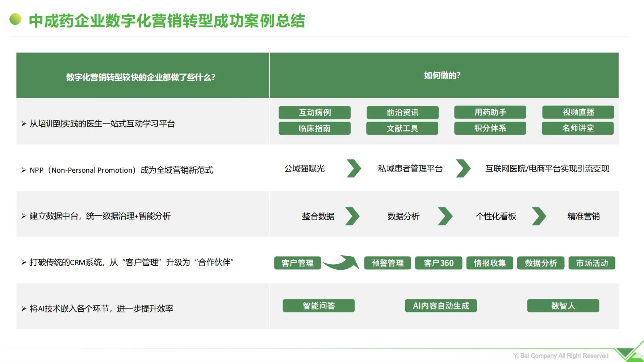Click the text 整合数据
This screenshot has width=644, height=362.
click(x=318, y=216)
